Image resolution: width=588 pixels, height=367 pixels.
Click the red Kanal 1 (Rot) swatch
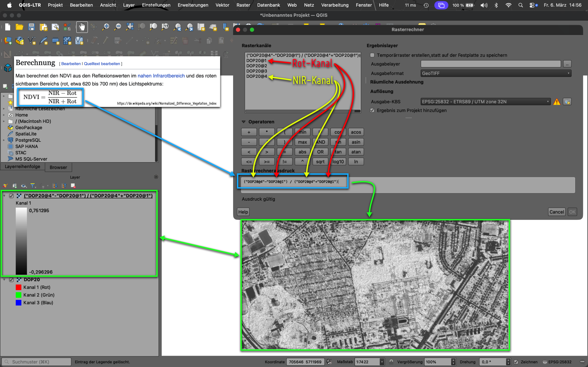[x=18, y=287]
